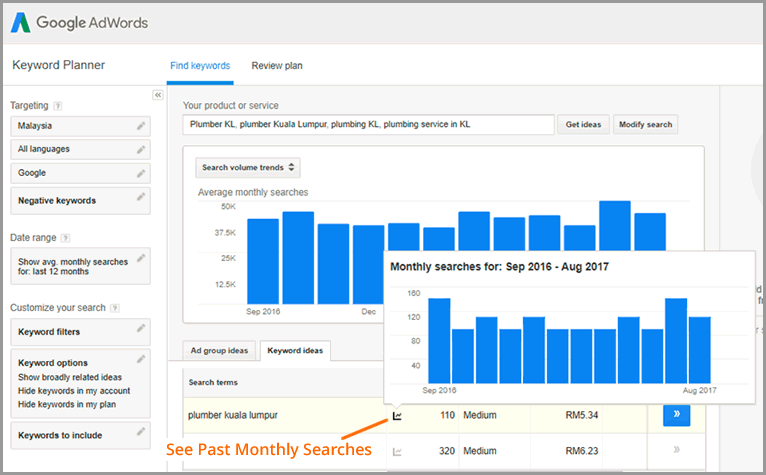Edit the Malaysia targeting location pencil
This screenshot has width=766, height=475.
pyautogui.click(x=141, y=126)
